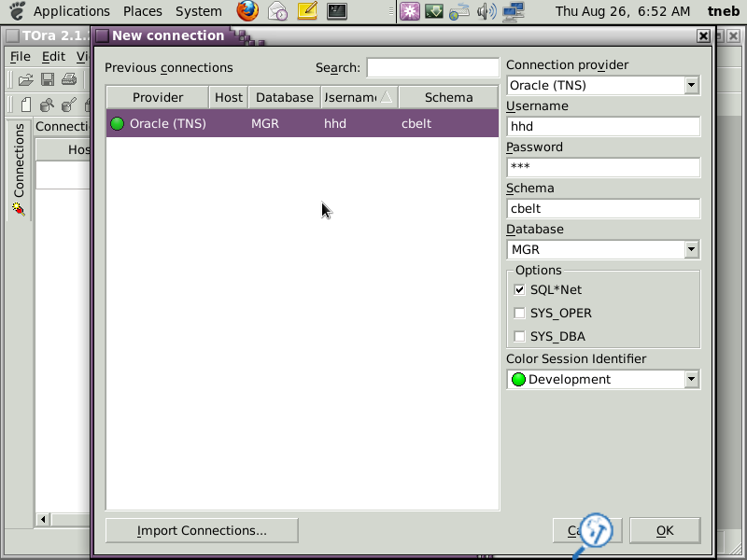Open the Color Session Identifier dropdown
Screen dimensions: 747x560
[x=691, y=379]
